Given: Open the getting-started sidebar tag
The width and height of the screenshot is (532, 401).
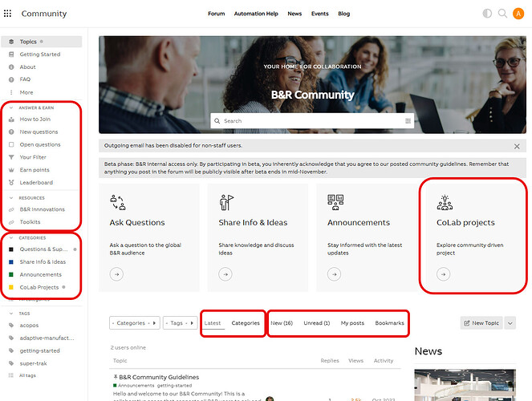Looking at the screenshot, I should [39, 350].
